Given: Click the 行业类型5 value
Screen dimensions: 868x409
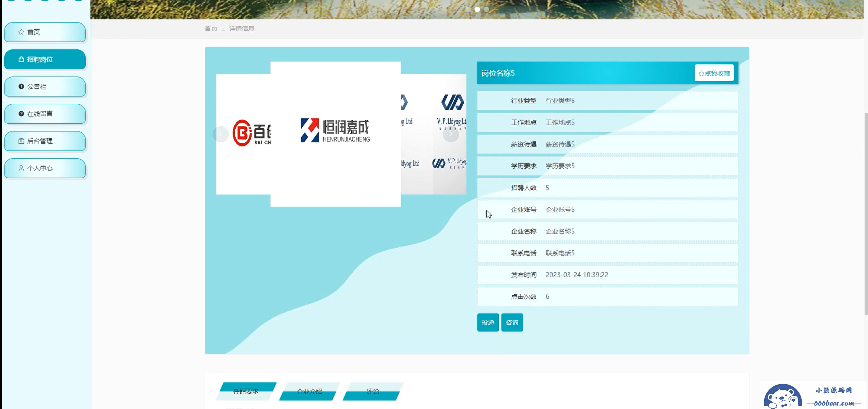Looking at the screenshot, I should point(560,100).
